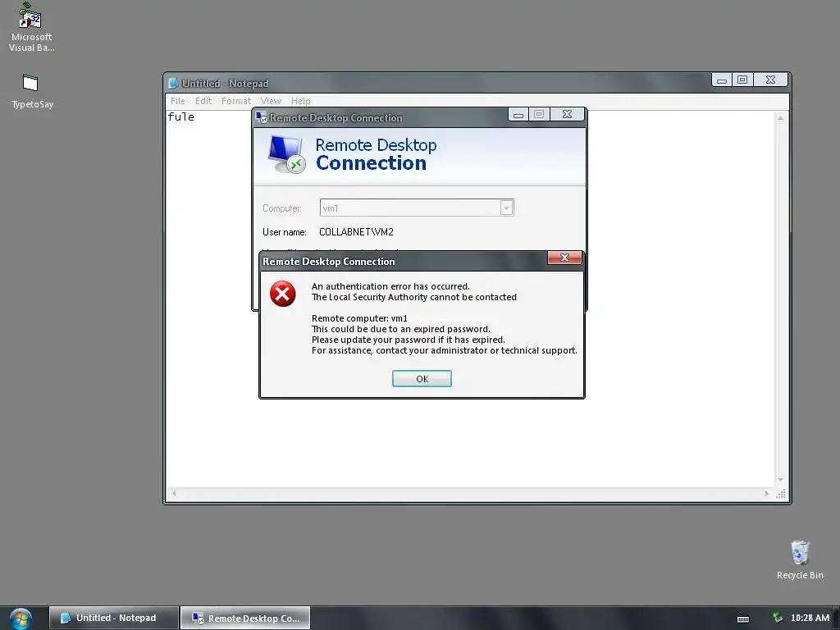Image resolution: width=840 pixels, height=630 pixels.
Task: Close the Remote Desktop Connection main window
Action: tap(568, 114)
